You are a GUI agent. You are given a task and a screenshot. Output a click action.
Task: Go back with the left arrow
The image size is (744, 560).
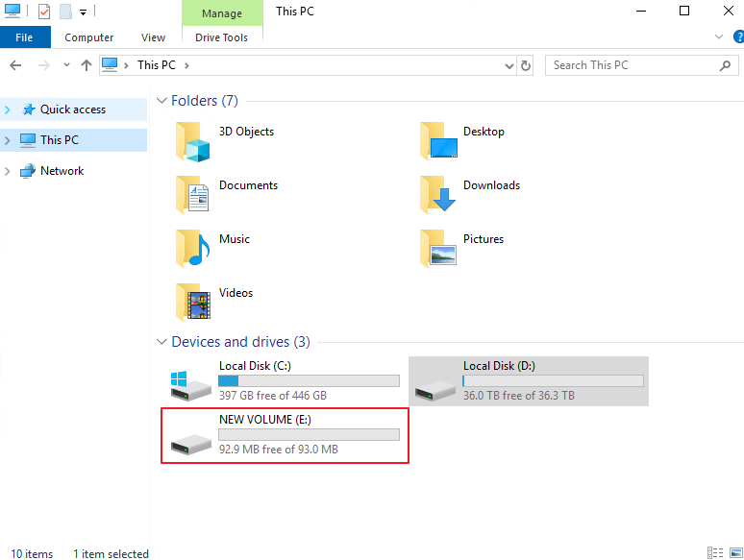15,65
